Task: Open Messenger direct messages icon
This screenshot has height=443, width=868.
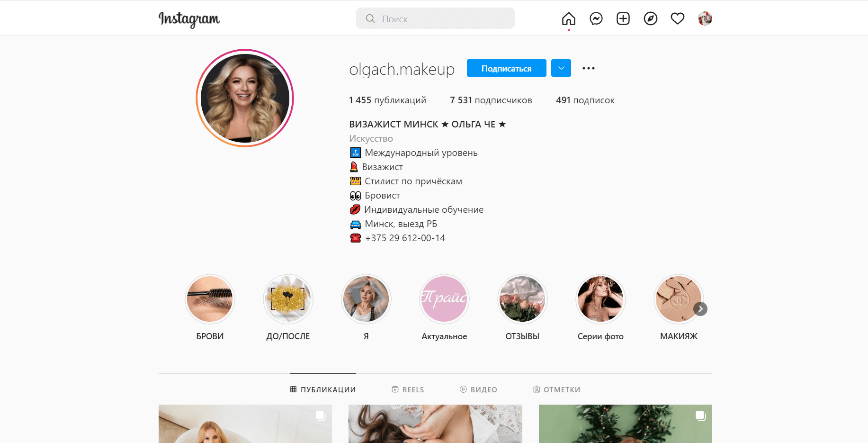Action: coord(596,18)
